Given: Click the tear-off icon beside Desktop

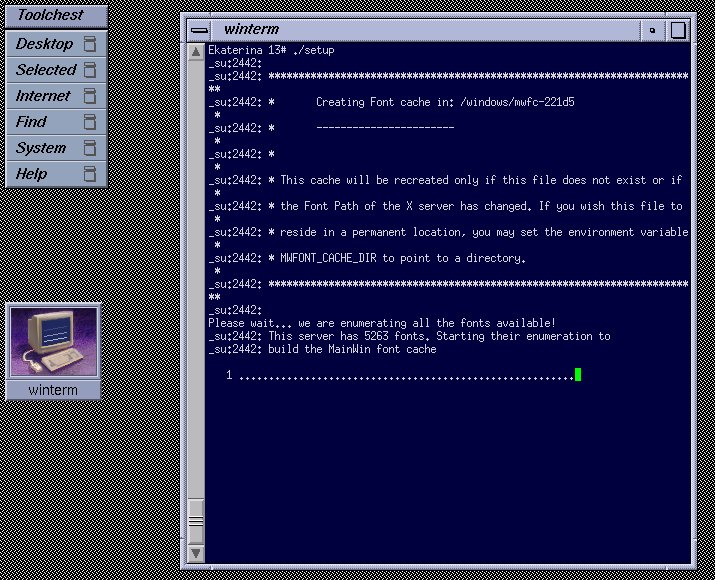Looking at the screenshot, I should click(x=91, y=44).
